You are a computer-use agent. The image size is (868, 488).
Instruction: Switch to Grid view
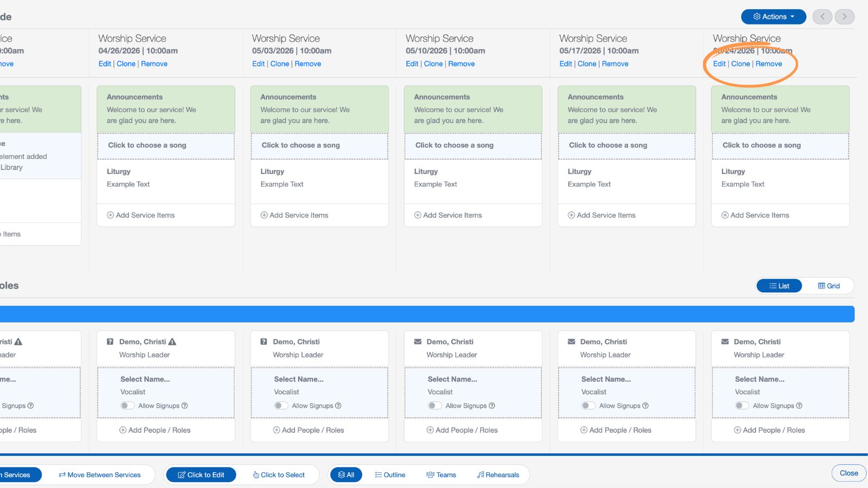pyautogui.click(x=828, y=286)
